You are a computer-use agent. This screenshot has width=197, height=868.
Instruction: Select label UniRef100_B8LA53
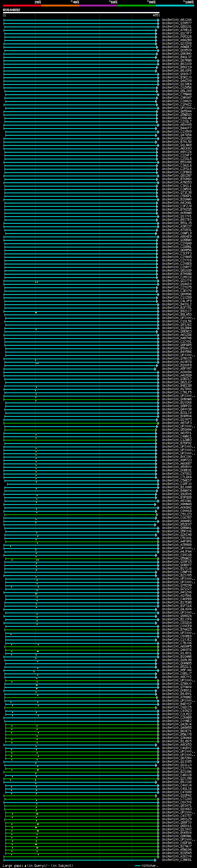(x=176, y=314)
